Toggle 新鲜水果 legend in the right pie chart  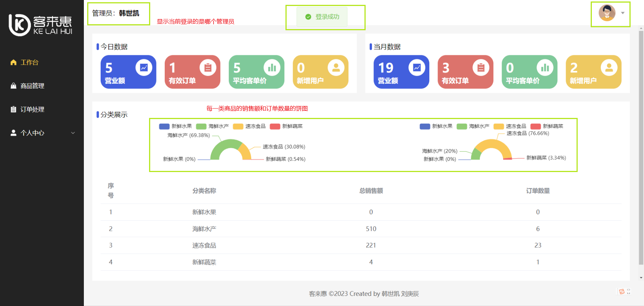(436, 126)
